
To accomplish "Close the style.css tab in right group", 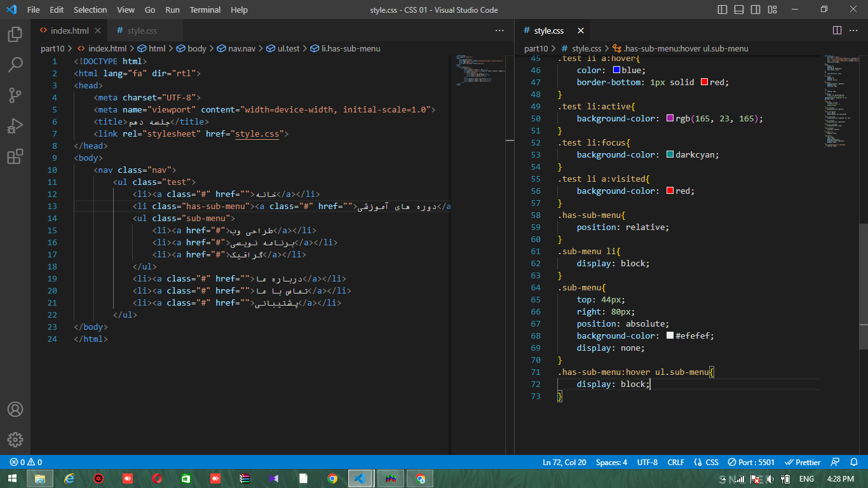I will click(580, 30).
